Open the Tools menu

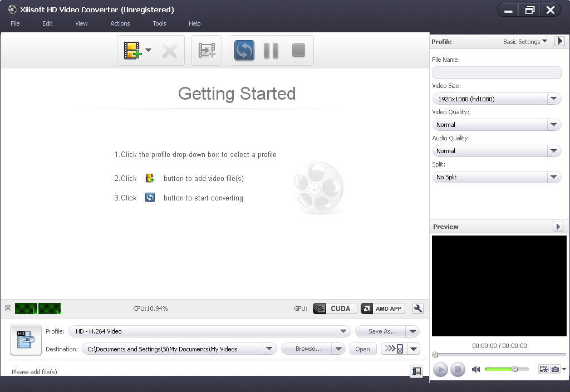[x=159, y=23]
